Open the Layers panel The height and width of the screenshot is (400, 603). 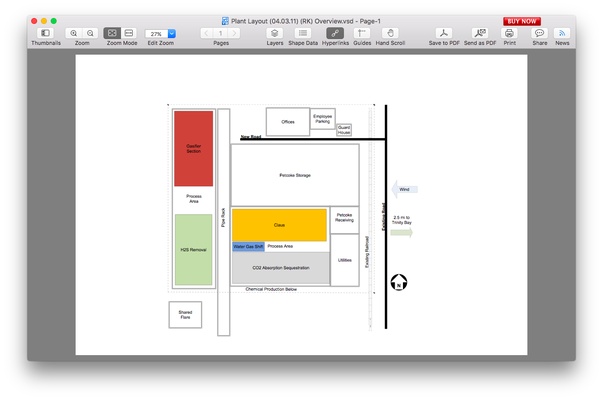pos(274,34)
